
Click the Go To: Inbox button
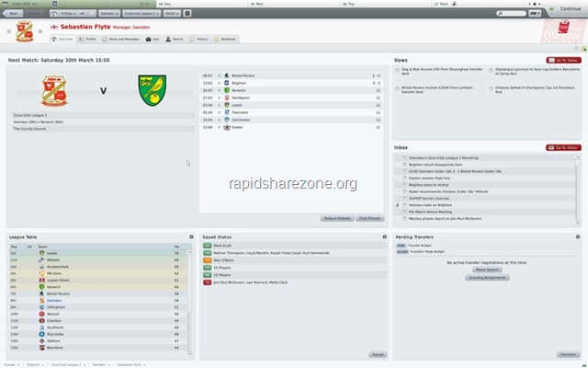(563, 148)
